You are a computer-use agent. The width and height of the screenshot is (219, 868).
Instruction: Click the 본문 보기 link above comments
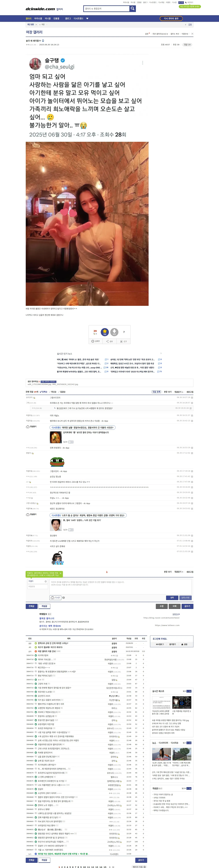(x=168, y=392)
